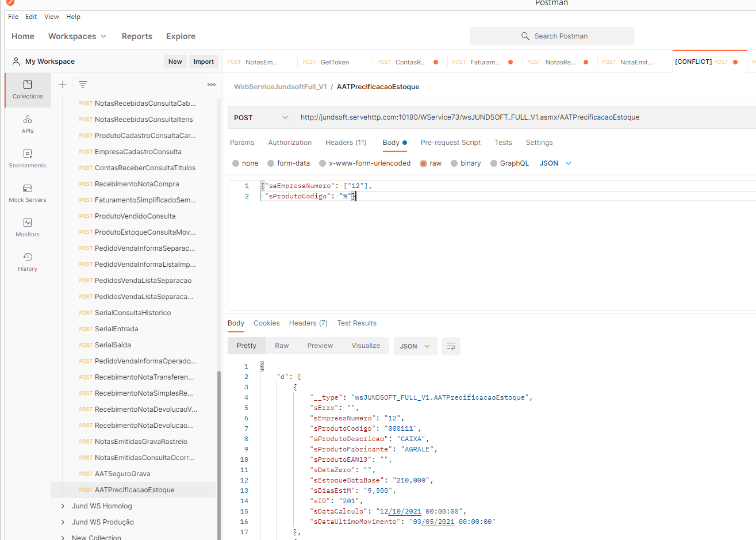756x540 pixels.
Task: Open the Mock Servers sidebar panel
Action: coord(28,193)
